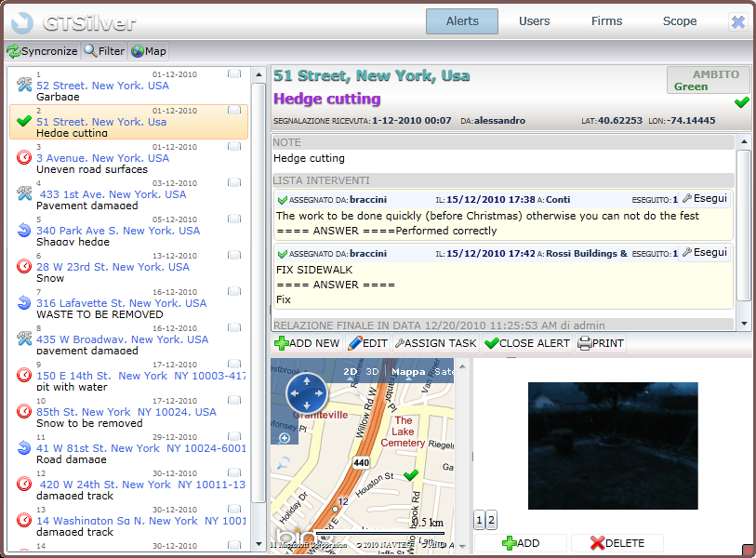The image size is (756, 558).
Task: Tick the checkbox for alert 10, 85th St
Action: 234,400
